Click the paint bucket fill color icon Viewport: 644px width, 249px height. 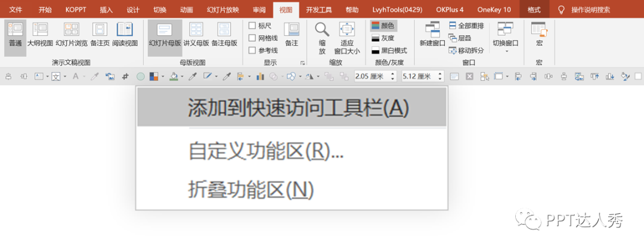coord(174,76)
